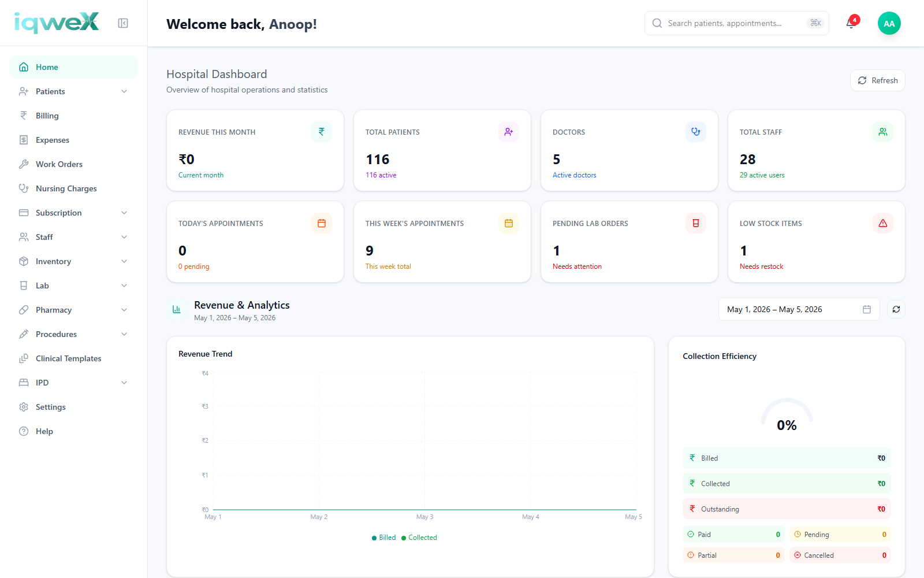Viewport: 924px width, 578px height.
Task: Click the '116 active' patients link
Action: point(381,175)
